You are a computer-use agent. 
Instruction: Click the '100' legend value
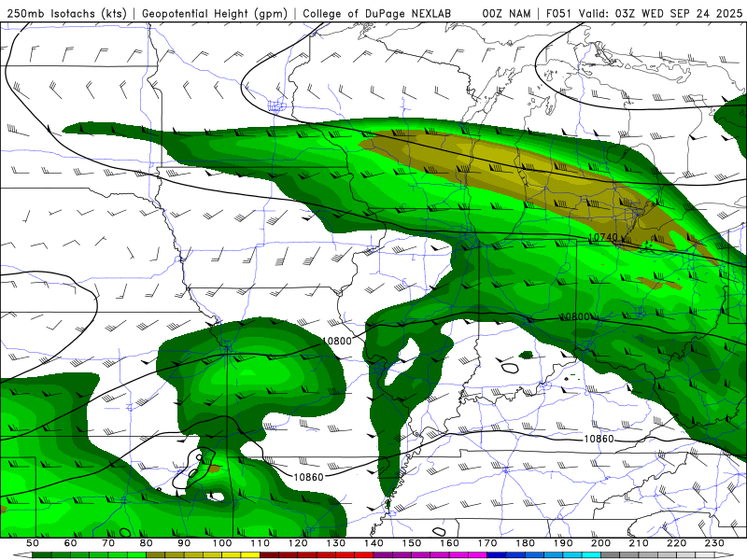click(222, 543)
